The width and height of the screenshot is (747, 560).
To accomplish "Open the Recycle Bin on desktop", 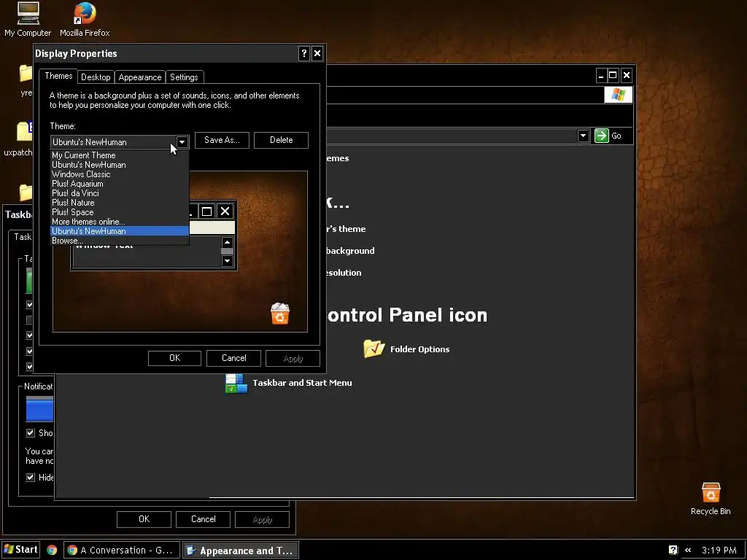I will coord(711,498).
